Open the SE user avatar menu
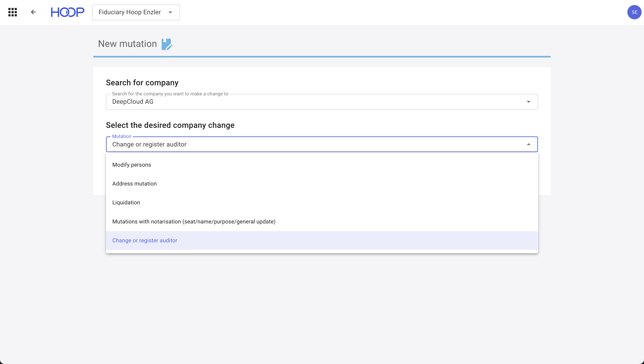Viewport: 644px width, 364px height. coord(634,12)
